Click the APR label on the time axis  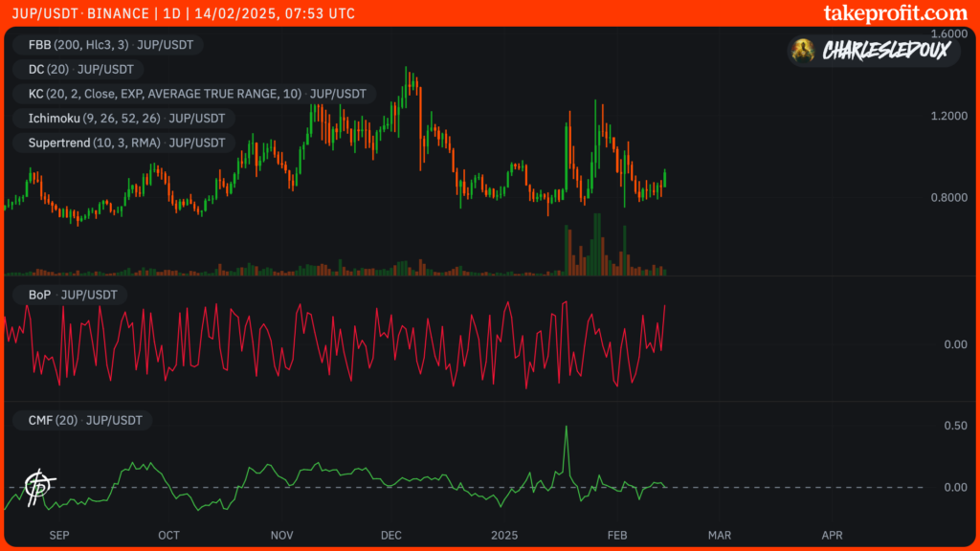[x=832, y=536]
